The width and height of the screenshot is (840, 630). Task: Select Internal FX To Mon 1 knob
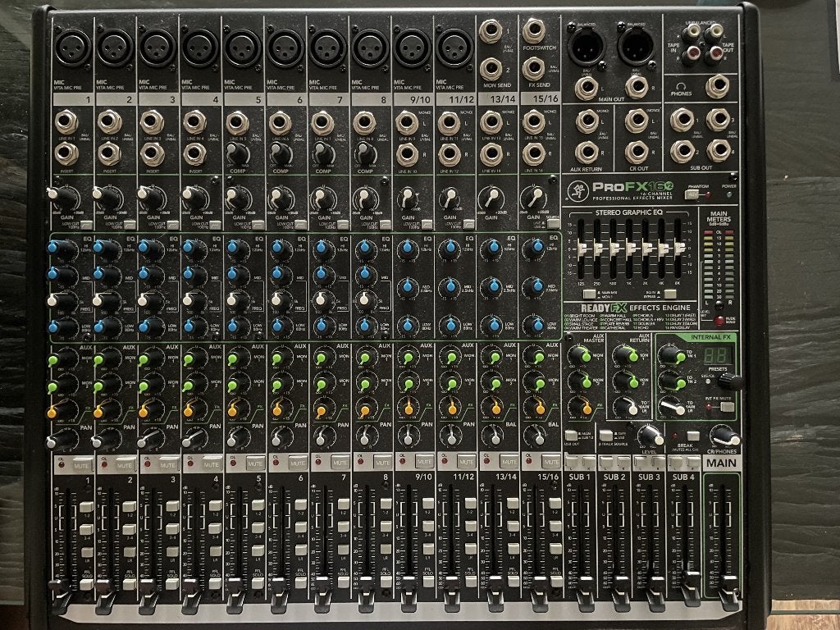pos(671,354)
